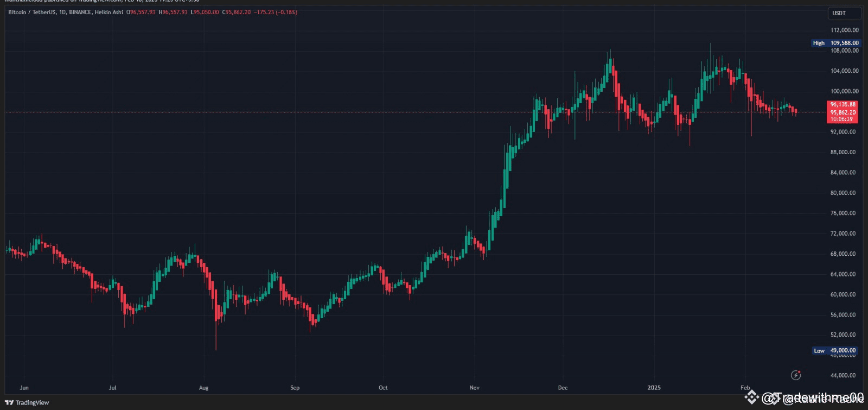Viewport: 868px width, 410px height.
Task: Click the High 109,588.00 price marker
Action: [x=835, y=43]
